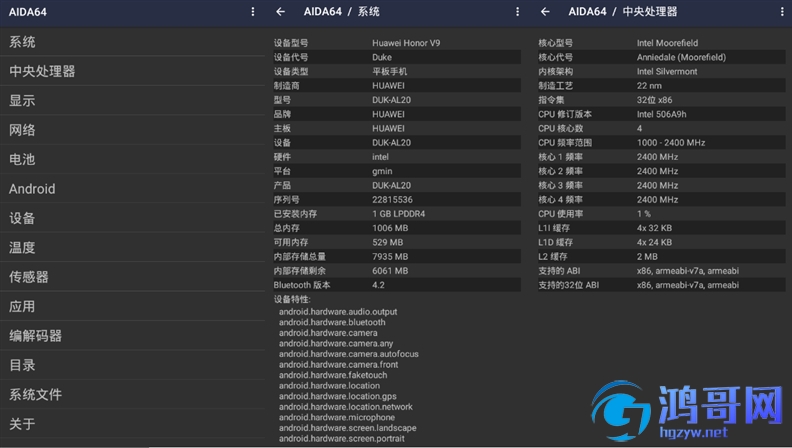Select the AIDA64 / 中央处理器 title

[x=623, y=12]
